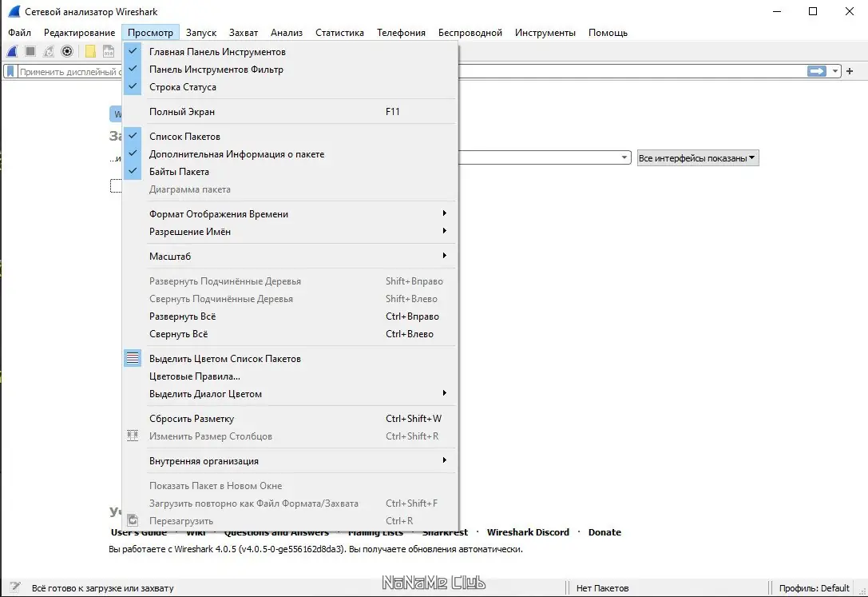
Task: Select Полный Экран menu entry
Action: pyautogui.click(x=291, y=111)
